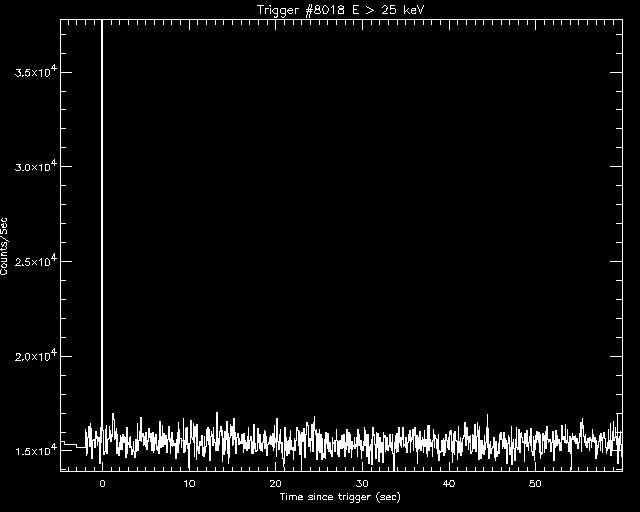Click the x-axis tick label 30
Screen dimensions: 640x512
(362, 484)
